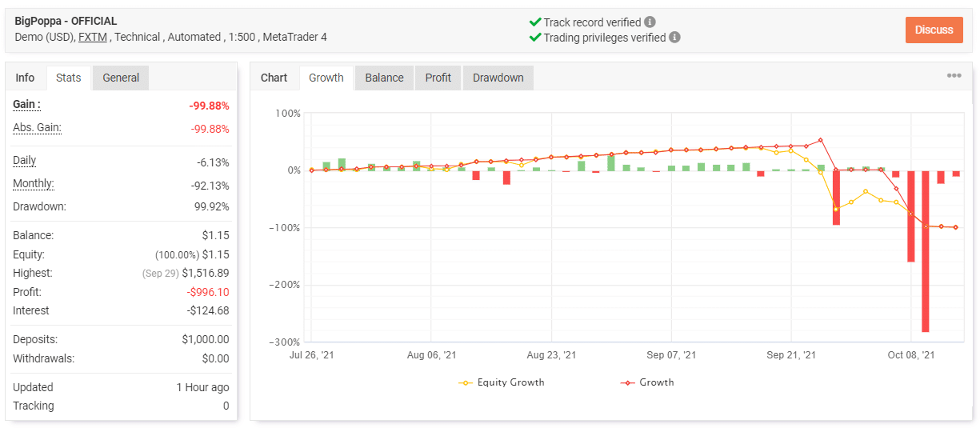The image size is (980, 428).
Task: Toggle Equity Growth series in chart legend
Action: pos(501,382)
